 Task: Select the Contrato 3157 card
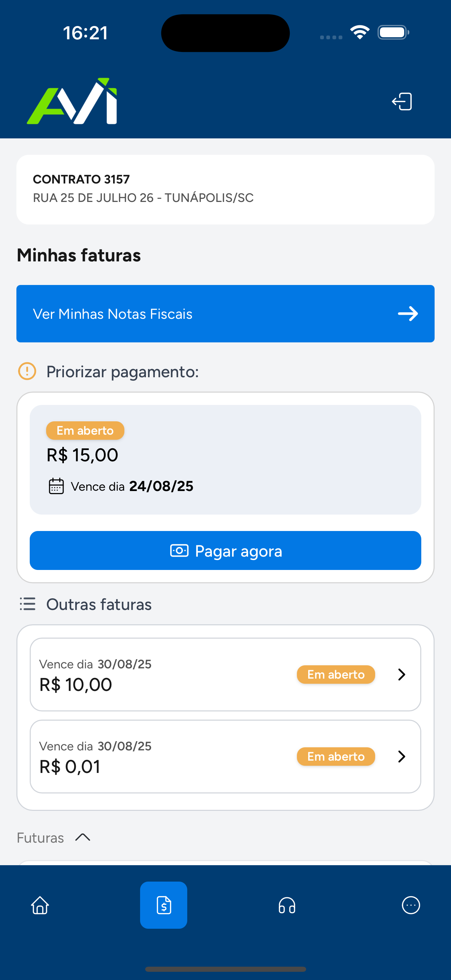225,189
